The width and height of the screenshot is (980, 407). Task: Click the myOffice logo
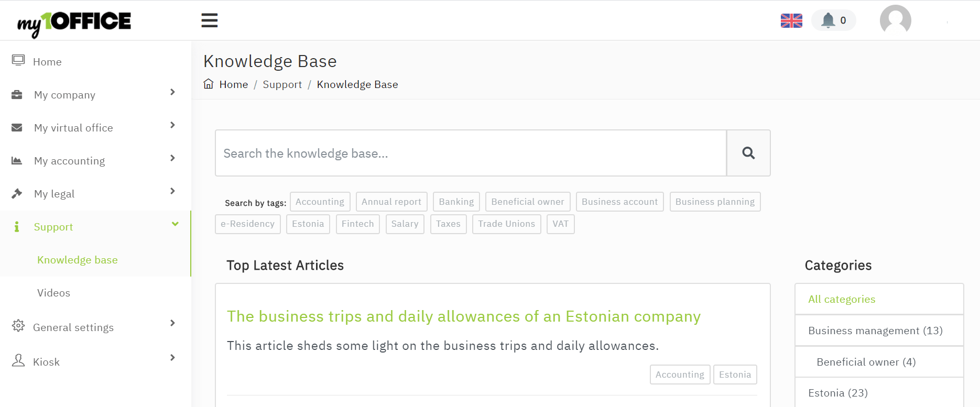(74, 23)
